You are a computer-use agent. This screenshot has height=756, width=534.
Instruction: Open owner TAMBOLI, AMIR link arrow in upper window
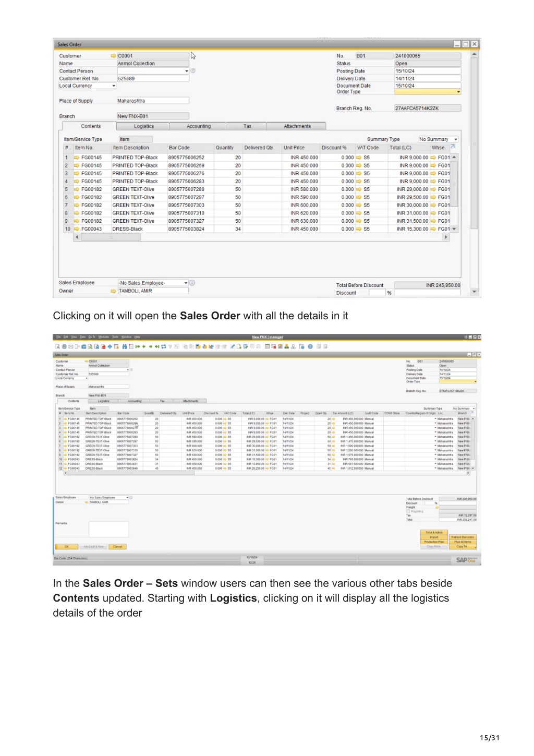[x=113, y=291]
